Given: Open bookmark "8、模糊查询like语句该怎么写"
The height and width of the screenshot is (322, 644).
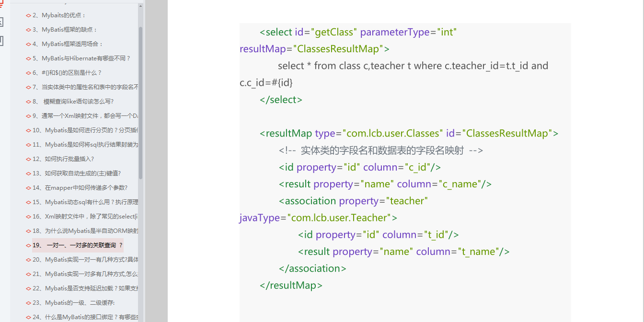Looking at the screenshot, I should pos(73,102).
